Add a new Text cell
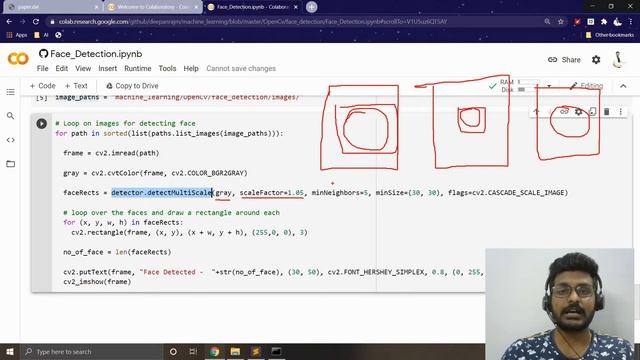The image size is (640, 360). pos(76,86)
